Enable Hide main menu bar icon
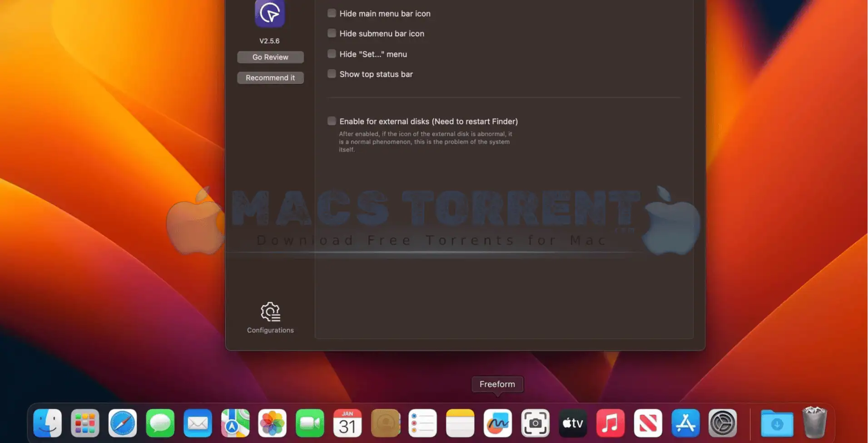This screenshot has height=443, width=868. tap(332, 13)
